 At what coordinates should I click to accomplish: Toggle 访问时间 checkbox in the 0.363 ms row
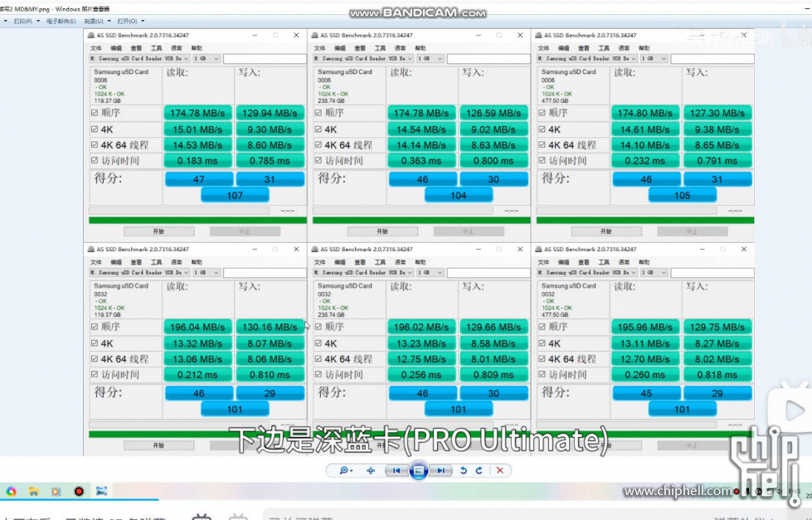(318, 161)
